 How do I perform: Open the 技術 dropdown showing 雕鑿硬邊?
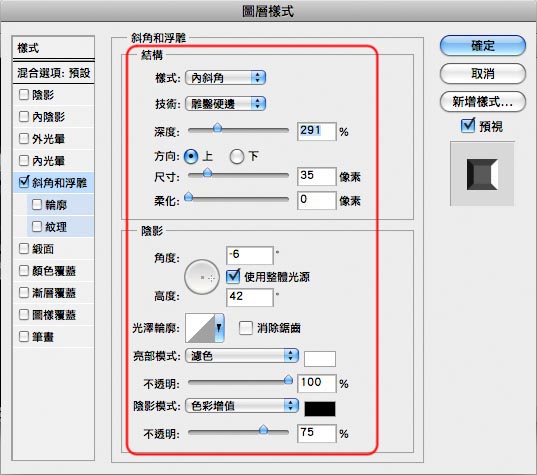pyautogui.click(x=225, y=104)
